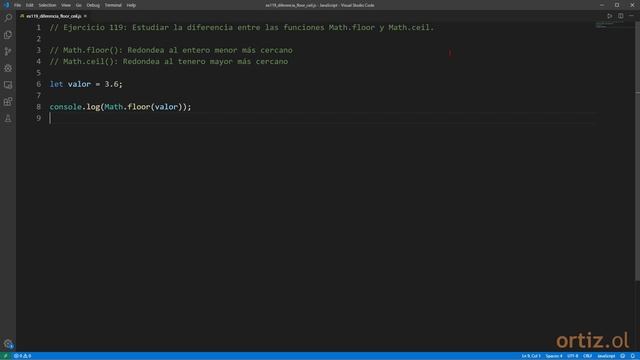Screen dimensions: 640x360
Task: Open the editor More Actions ellipsis
Action: pyautogui.click(x=631, y=16)
